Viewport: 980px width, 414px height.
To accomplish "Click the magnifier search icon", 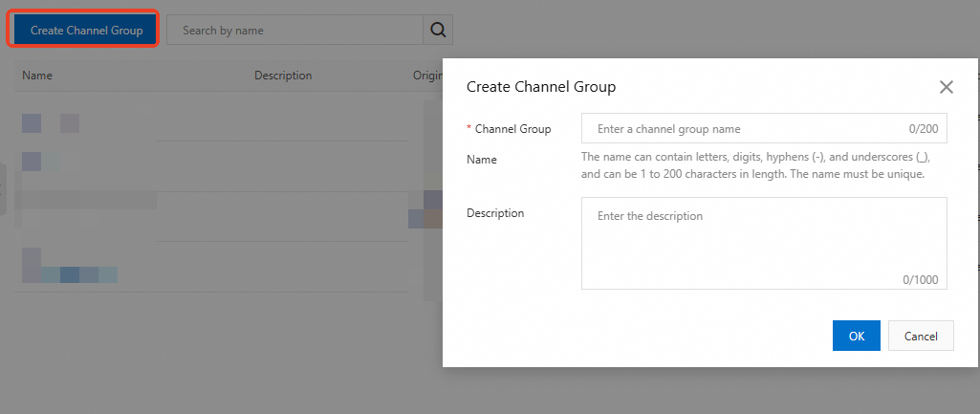I will (x=438, y=30).
